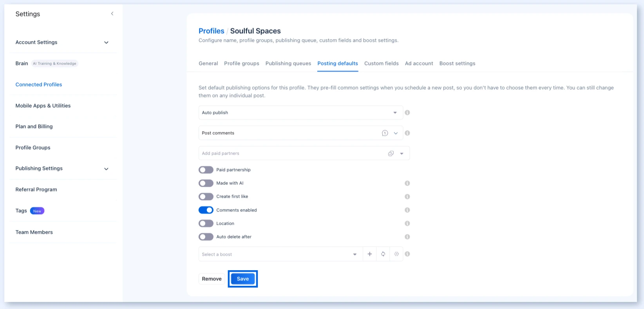Open the Auto publish dropdown

pyautogui.click(x=300, y=113)
